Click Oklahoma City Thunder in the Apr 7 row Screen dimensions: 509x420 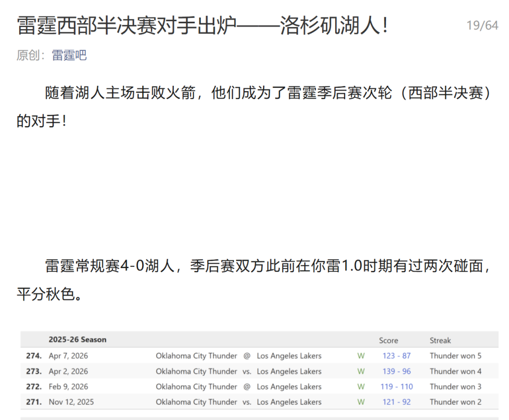pos(196,356)
